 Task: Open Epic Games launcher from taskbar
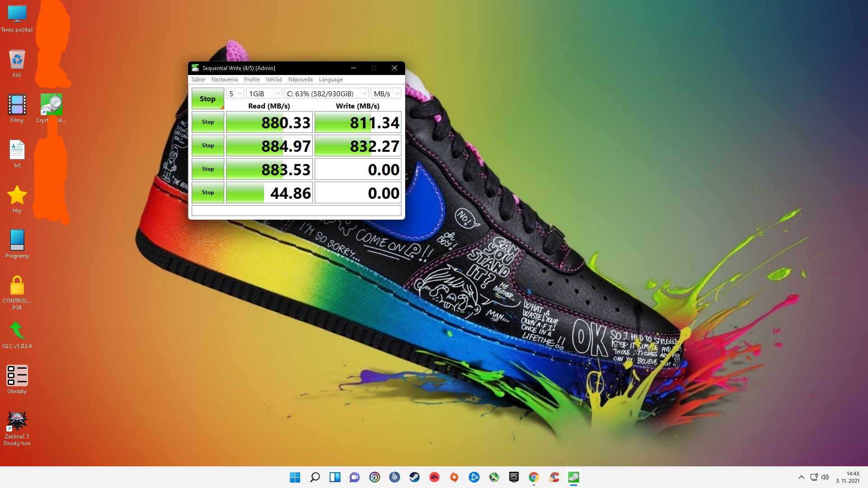point(514,477)
